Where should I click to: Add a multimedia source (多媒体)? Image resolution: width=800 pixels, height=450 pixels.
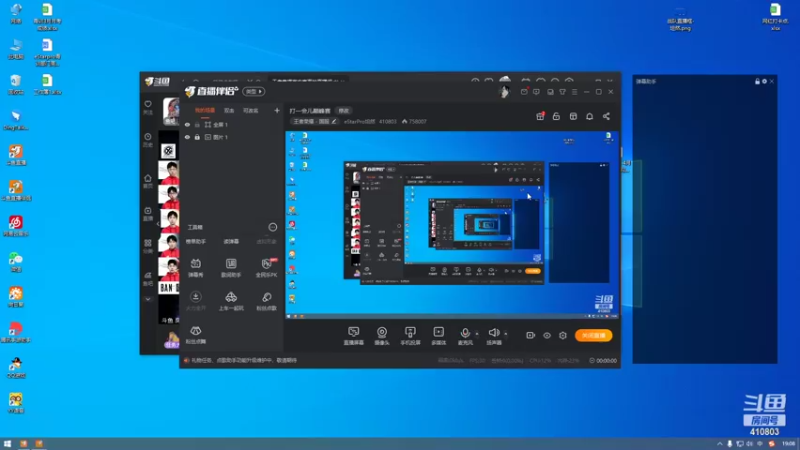pyautogui.click(x=438, y=336)
